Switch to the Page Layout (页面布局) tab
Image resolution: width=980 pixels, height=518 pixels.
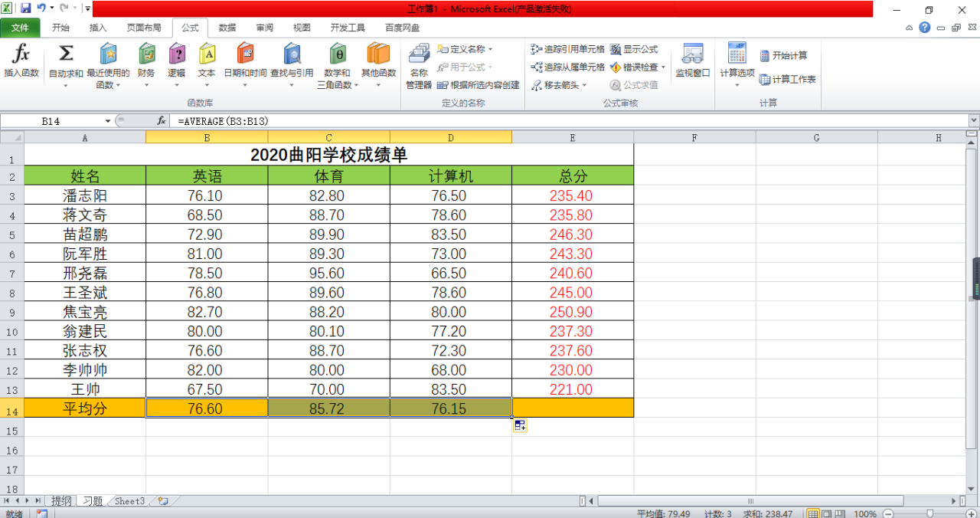pos(144,28)
